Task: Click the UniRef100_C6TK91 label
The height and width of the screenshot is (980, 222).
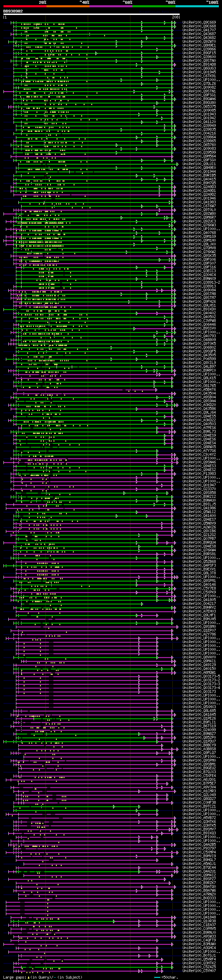Action: 199,76
